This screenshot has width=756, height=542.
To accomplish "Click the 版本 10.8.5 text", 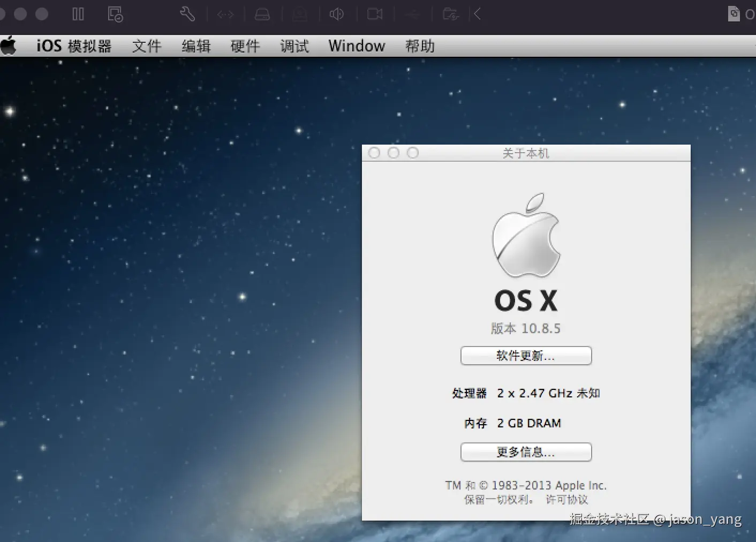I will pyautogui.click(x=526, y=328).
